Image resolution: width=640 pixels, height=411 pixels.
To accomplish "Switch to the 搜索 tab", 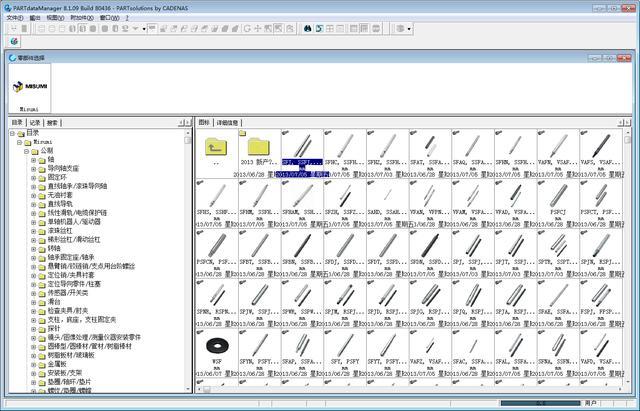I will 53,122.
